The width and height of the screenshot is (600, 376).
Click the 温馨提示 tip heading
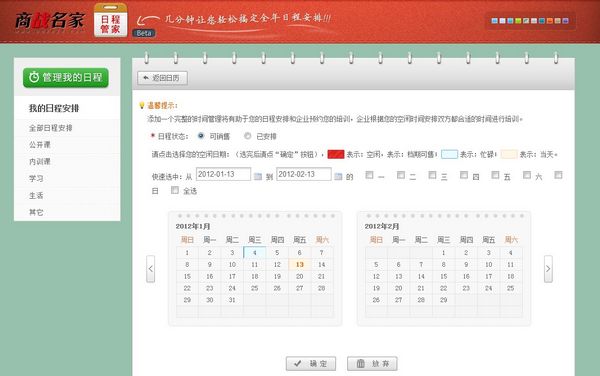tap(162, 105)
